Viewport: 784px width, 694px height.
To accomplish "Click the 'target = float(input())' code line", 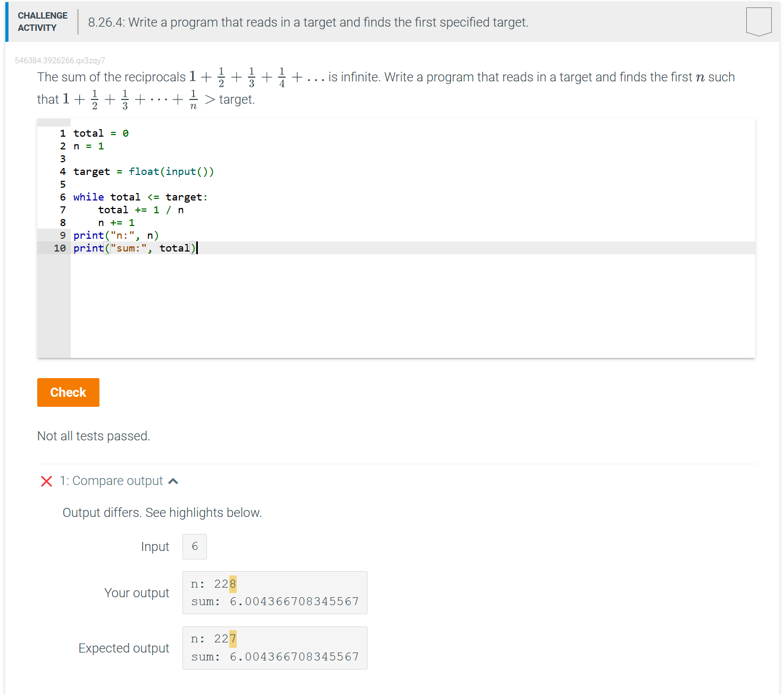I will (144, 171).
